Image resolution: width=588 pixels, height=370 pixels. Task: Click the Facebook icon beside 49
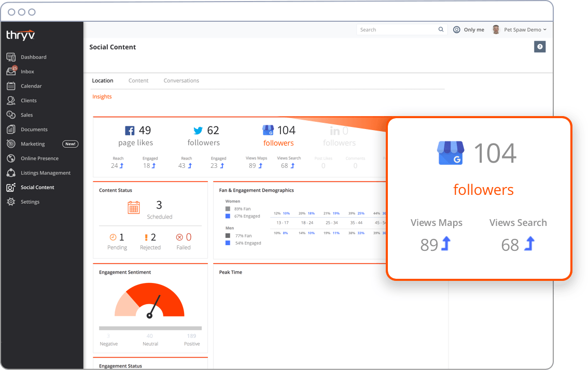[x=130, y=131]
